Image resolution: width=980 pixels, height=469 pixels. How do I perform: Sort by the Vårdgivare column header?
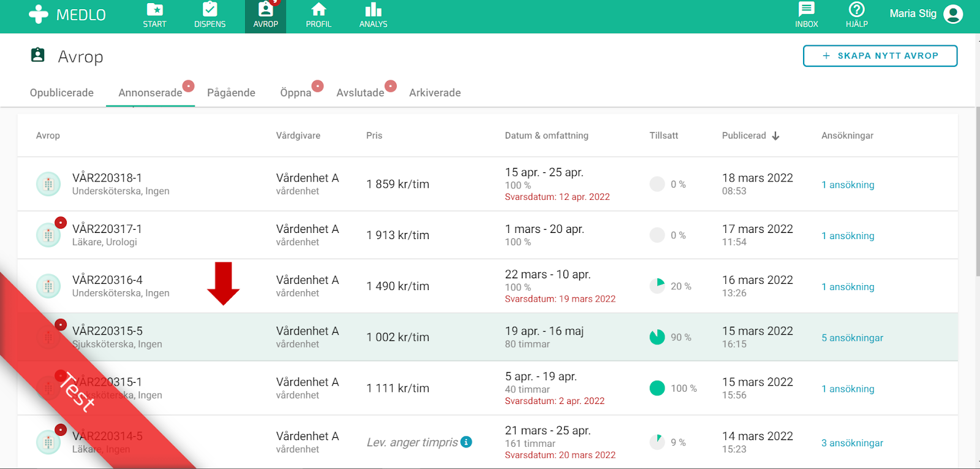(x=298, y=135)
